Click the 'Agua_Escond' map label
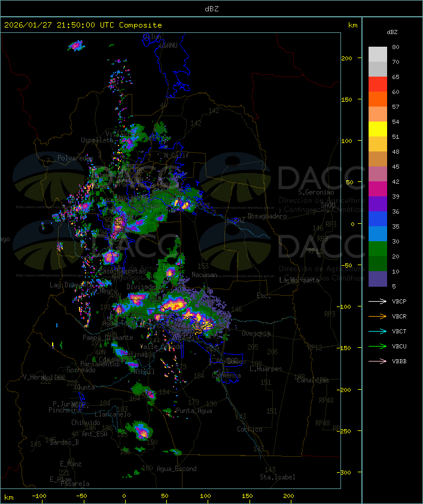Screen dimensions: 423x504 pos(176,469)
